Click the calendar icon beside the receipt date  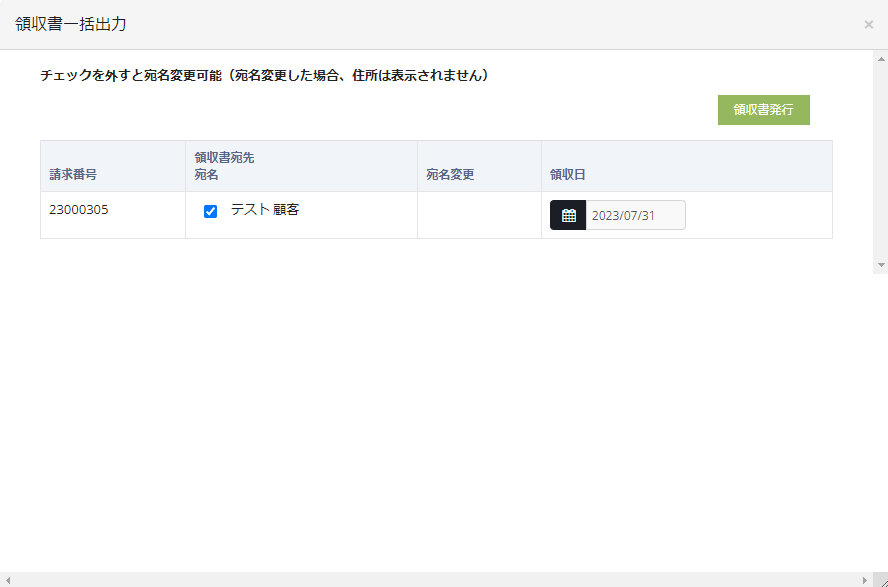(568, 215)
